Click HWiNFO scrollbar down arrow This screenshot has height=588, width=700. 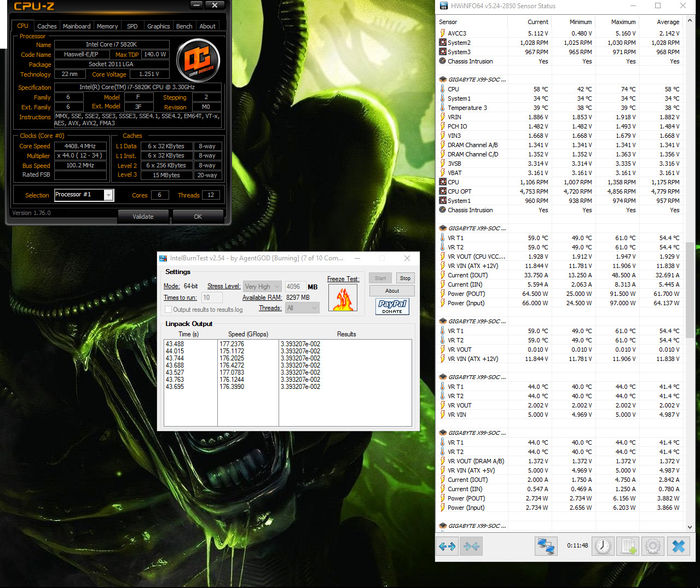tap(690, 527)
